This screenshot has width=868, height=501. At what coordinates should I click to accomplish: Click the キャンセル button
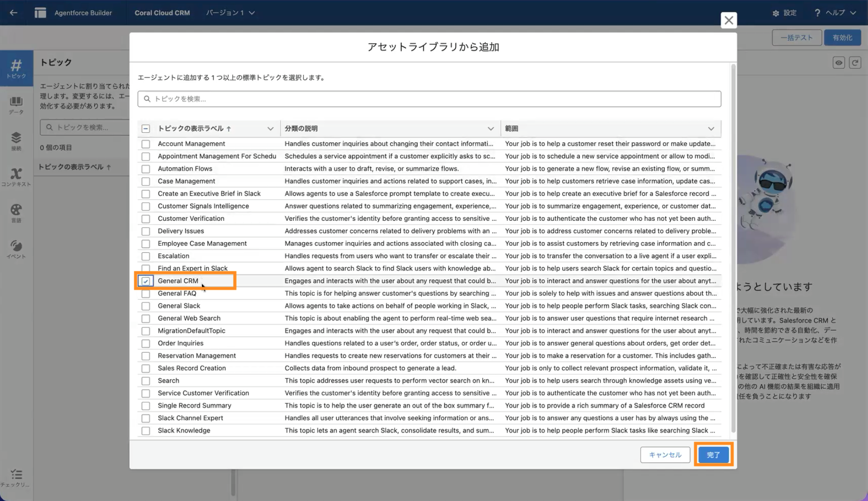point(665,455)
